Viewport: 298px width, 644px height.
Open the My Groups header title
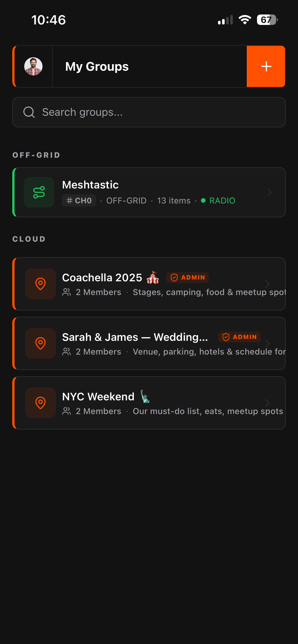(x=97, y=67)
